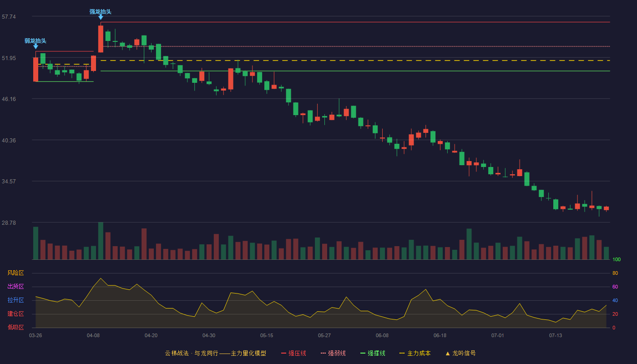Toggle the 龙吟信号 legend entry
Screen dimensions: 637x364
460,353
